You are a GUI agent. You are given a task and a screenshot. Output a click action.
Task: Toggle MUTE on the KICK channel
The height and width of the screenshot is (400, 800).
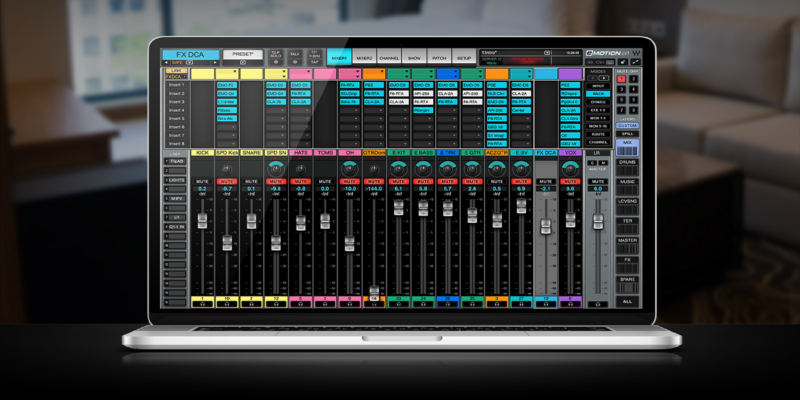click(x=202, y=181)
